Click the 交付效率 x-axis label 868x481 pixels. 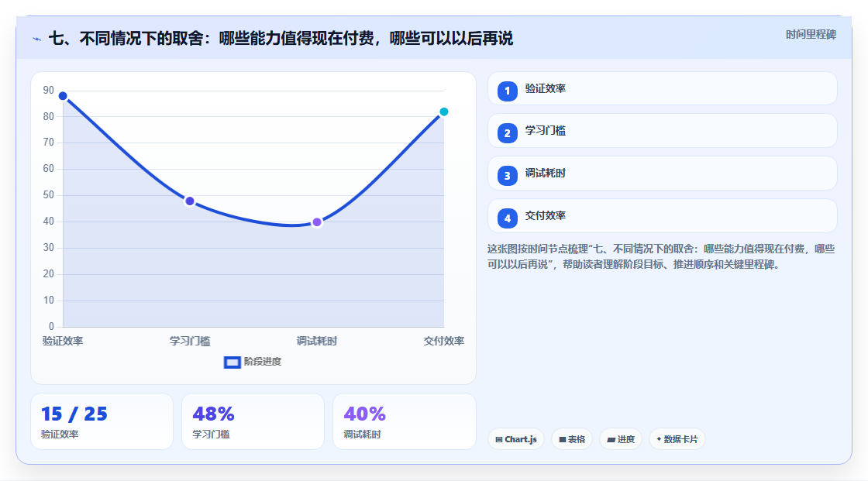click(x=444, y=342)
